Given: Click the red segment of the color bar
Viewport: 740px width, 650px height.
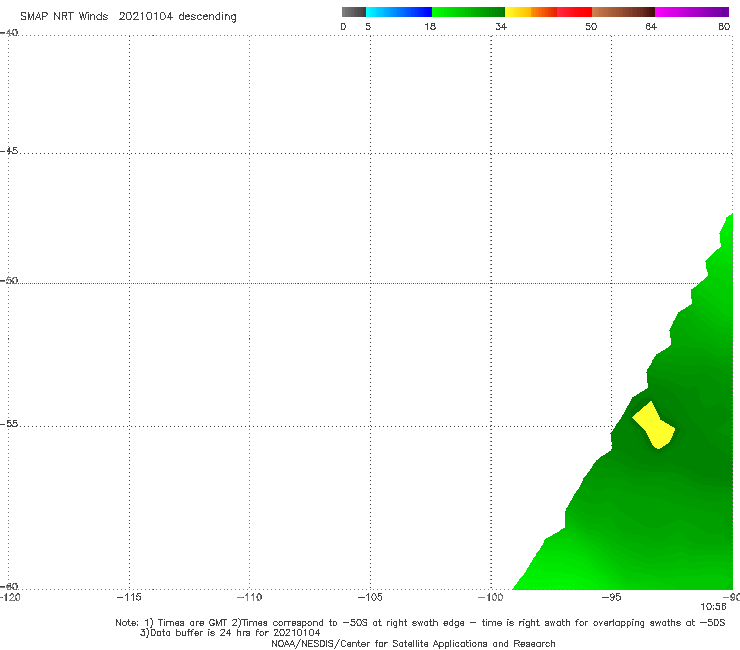Looking at the screenshot, I should click(x=574, y=12).
